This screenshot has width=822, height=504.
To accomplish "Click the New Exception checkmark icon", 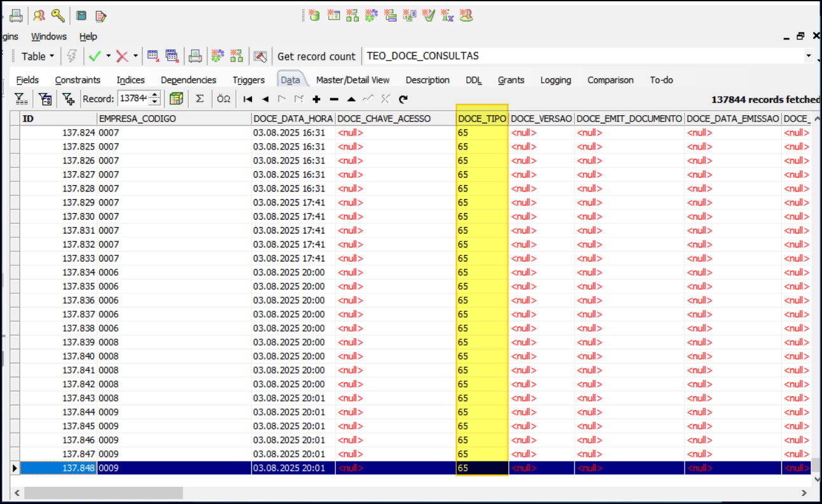I will (428, 15).
